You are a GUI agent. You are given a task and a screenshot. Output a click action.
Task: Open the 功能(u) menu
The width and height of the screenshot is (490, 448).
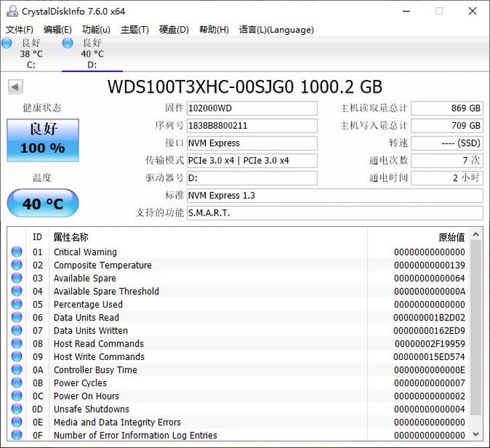[96, 30]
